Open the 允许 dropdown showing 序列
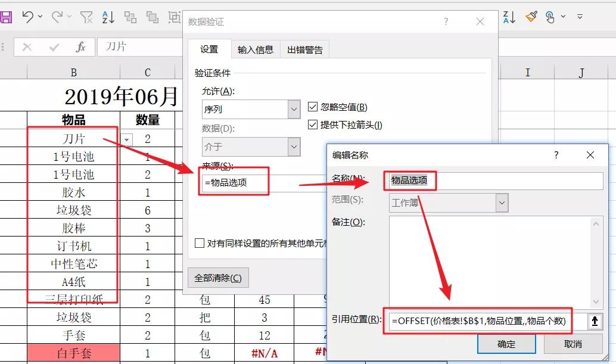Screen dimensions: 616x364 click(x=294, y=109)
